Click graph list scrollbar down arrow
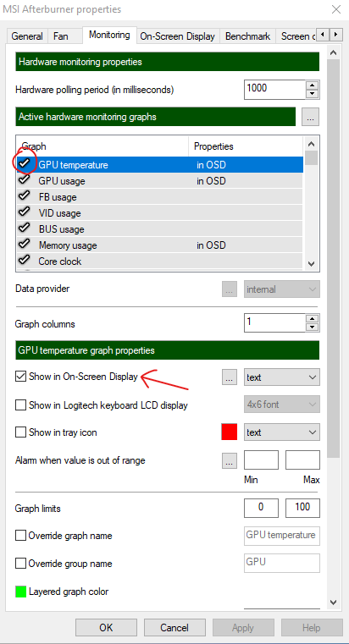Viewport: 349px width, 644px height. tap(311, 264)
